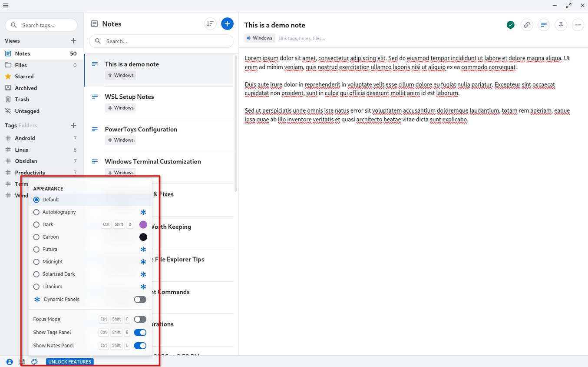
Task: Click the note title This is a demo note
Action: click(275, 25)
